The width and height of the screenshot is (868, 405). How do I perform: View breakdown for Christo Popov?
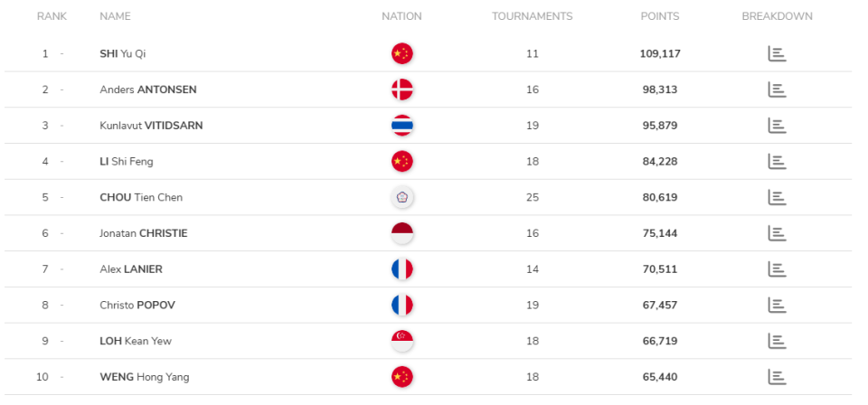(x=777, y=305)
